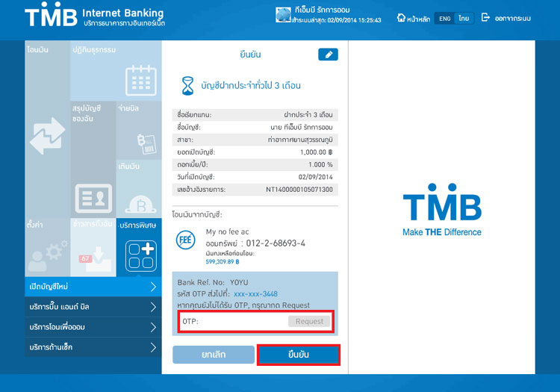Viewport: 560px width, 392px height.
Task: Click the ยกเลิก cancel button
Action: 212,355
